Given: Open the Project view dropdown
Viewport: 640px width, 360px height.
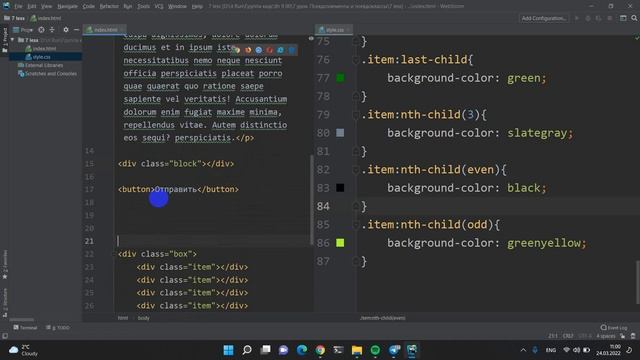Looking at the screenshot, I should (x=23, y=30).
